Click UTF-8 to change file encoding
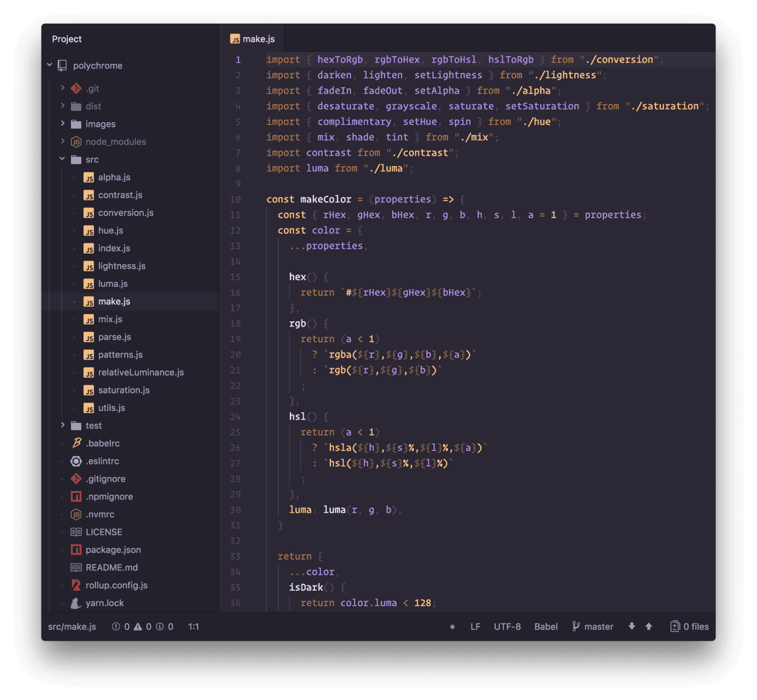Viewport: 757px width, 700px height. pos(507,626)
